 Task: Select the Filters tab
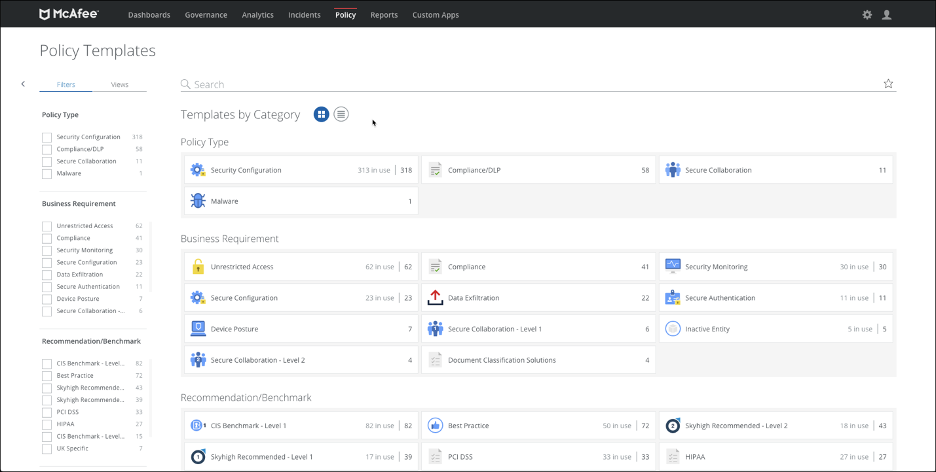coord(66,85)
